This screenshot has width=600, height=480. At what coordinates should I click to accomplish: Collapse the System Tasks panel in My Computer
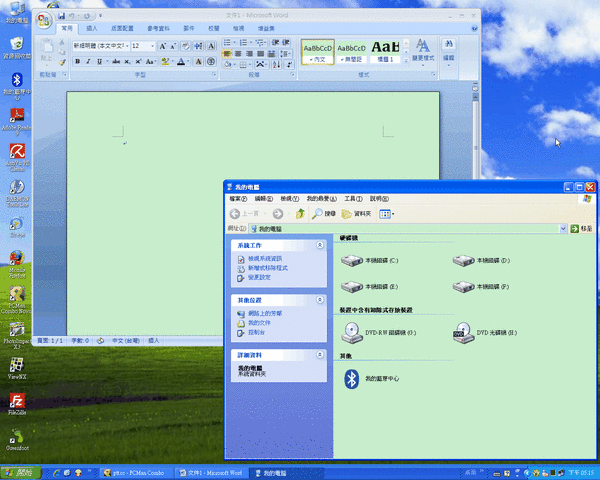tap(320, 245)
